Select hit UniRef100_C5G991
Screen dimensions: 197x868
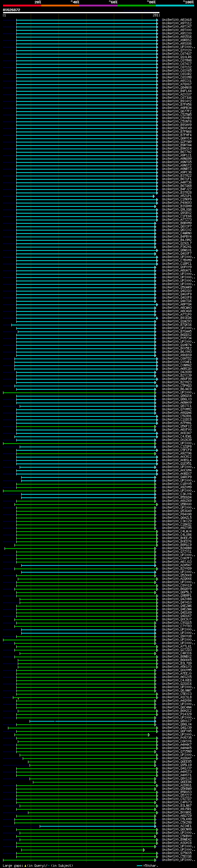click(177, 416)
